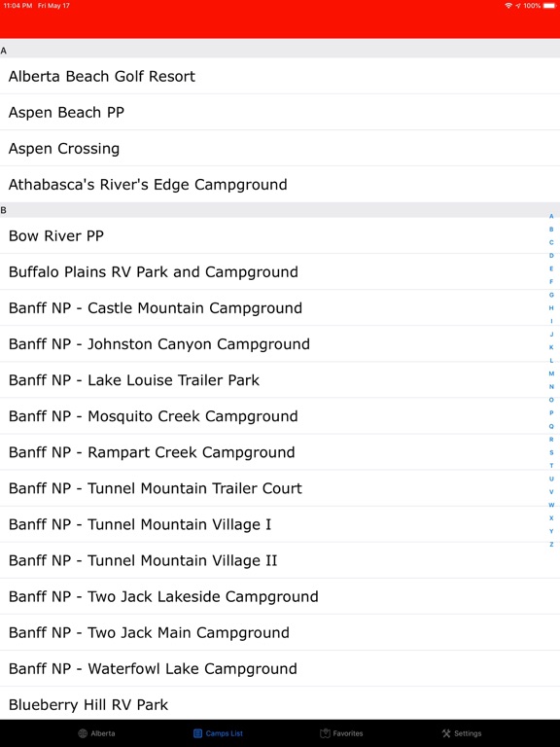Screen dimensions: 560x747
Task: Open the Settings tools icon
Action: (x=446, y=733)
